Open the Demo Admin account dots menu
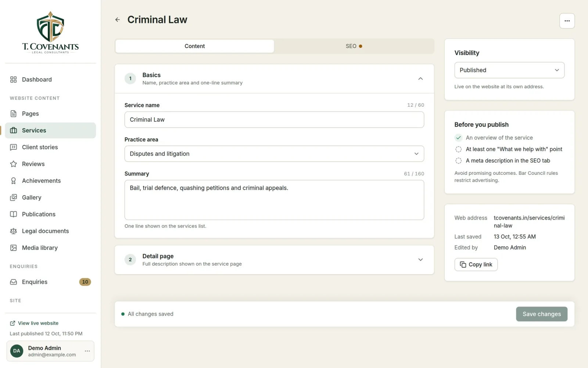The height and width of the screenshot is (368, 588). (87, 351)
